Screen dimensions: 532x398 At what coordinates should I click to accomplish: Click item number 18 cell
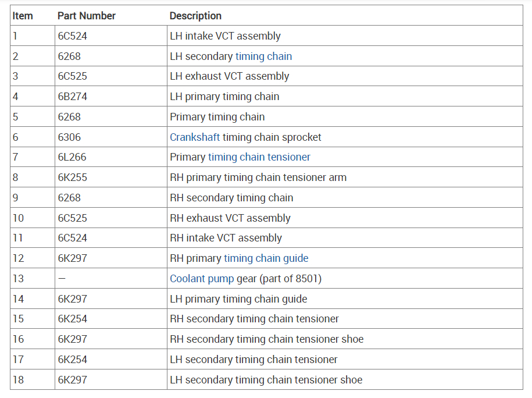(19, 380)
